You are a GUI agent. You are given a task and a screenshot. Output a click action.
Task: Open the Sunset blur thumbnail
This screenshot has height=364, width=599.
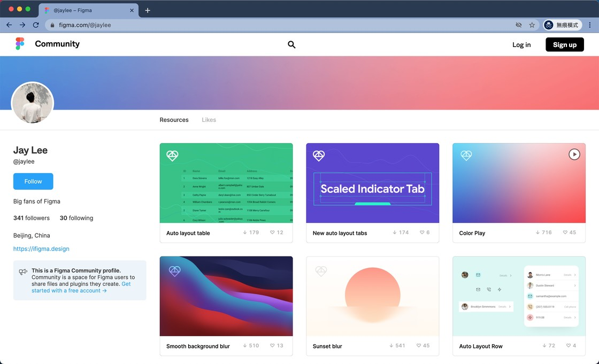pyautogui.click(x=372, y=296)
